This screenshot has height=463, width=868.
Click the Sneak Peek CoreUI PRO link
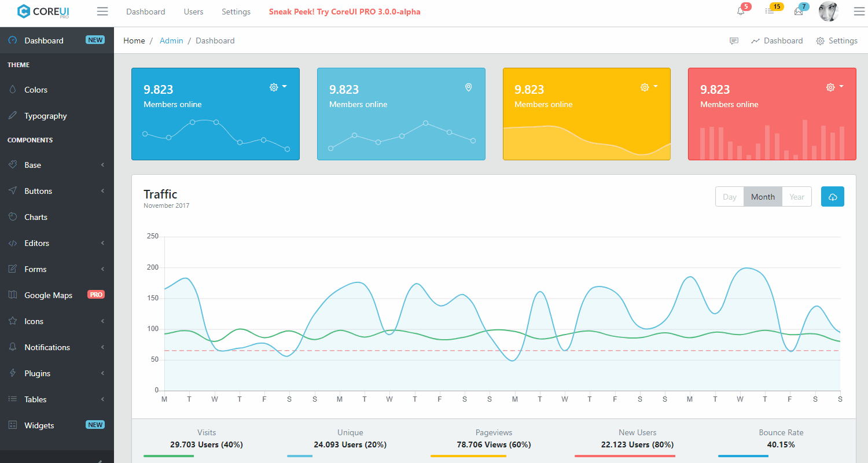pos(344,11)
